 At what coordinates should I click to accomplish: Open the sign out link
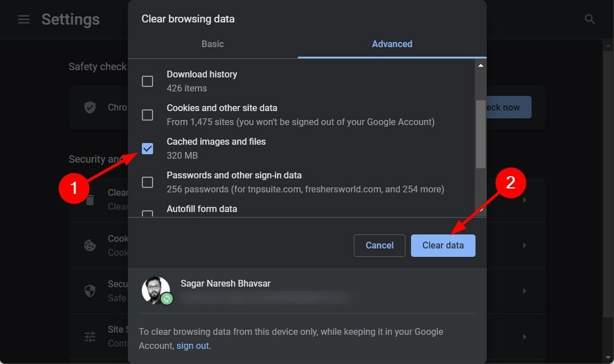[x=192, y=345]
